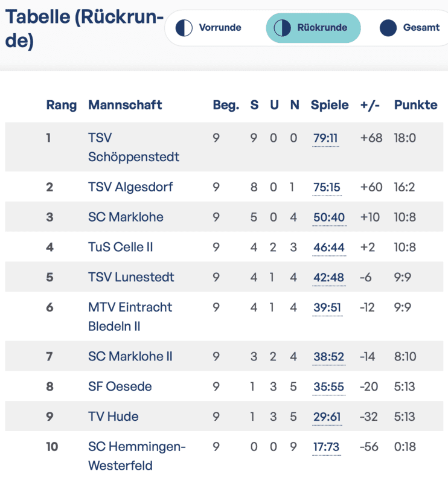The image size is (448, 483).
Task: Open MTV Eintracht Bledeln II team
Action: point(130,316)
